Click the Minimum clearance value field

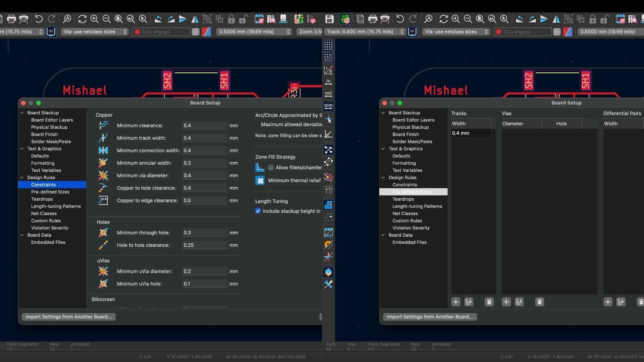coord(204,126)
